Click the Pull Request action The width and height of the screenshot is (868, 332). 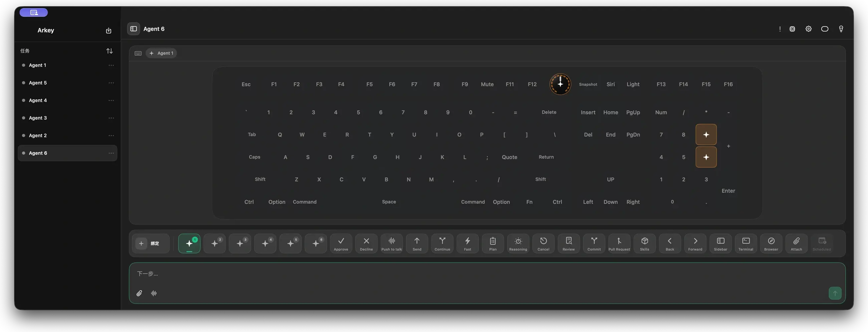619,243
